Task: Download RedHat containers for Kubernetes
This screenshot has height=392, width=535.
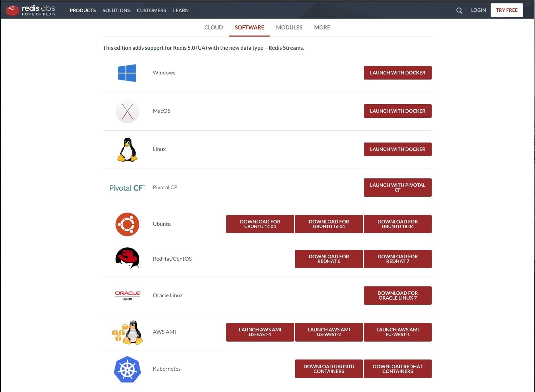Action: tap(397, 369)
